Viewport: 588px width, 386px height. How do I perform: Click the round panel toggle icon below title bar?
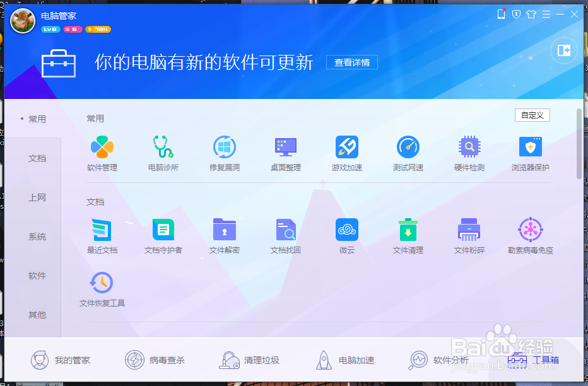pyautogui.click(x=563, y=50)
